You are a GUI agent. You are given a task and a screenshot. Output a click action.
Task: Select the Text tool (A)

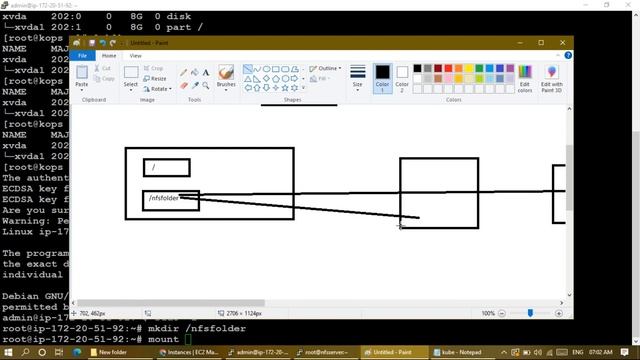click(x=206, y=73)
